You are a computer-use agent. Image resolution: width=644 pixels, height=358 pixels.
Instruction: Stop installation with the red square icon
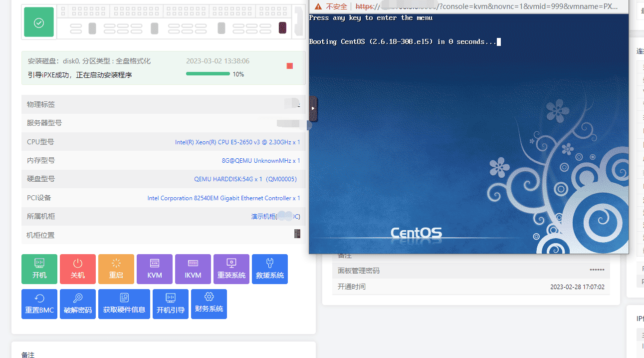click(290, 66)
